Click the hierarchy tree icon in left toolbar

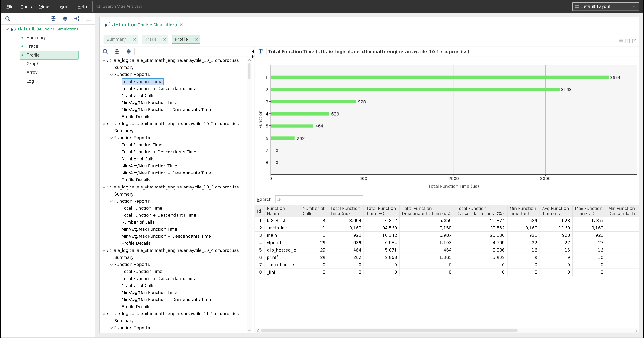pos(77,19)
